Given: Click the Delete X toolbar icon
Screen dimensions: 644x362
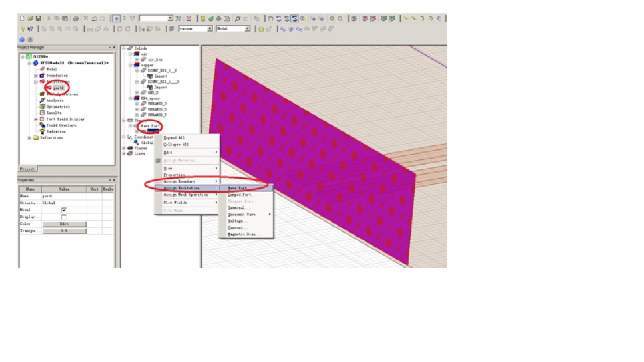Looking at the screenshot, I should tap(86, 18).
